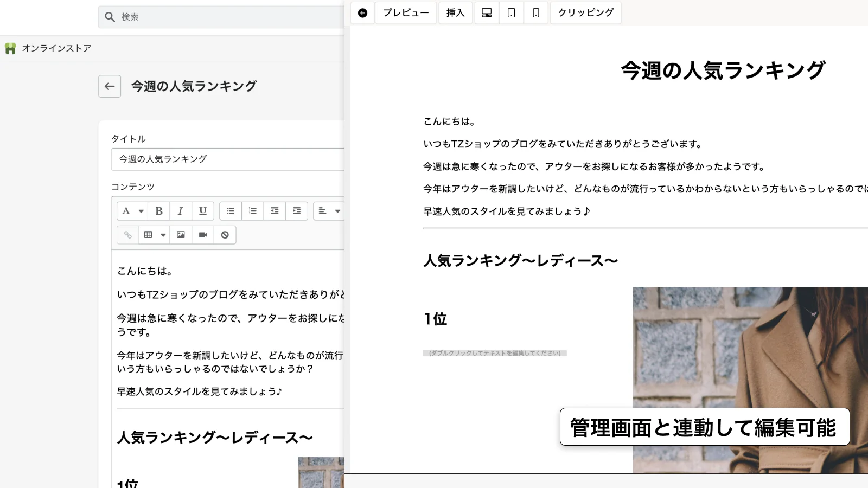Click the preview heading 人気ランキング〜レディース〜

pyautogui.click(x=521, y=261)
